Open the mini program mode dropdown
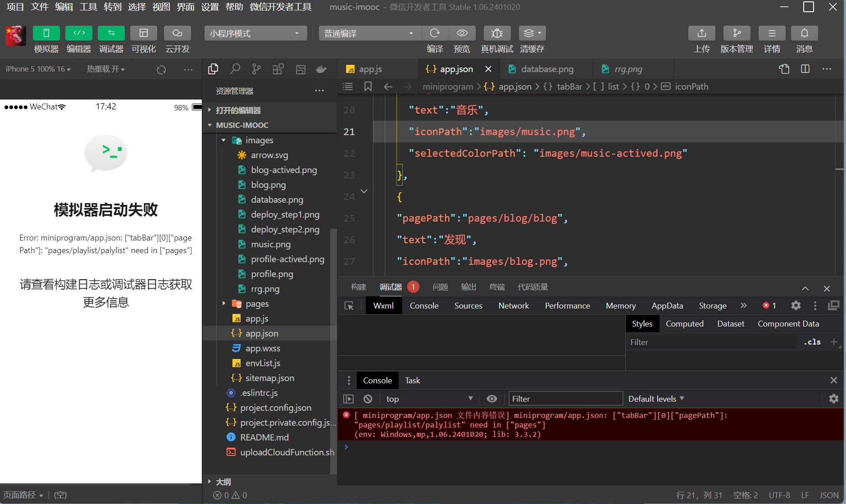 point(255,33)
